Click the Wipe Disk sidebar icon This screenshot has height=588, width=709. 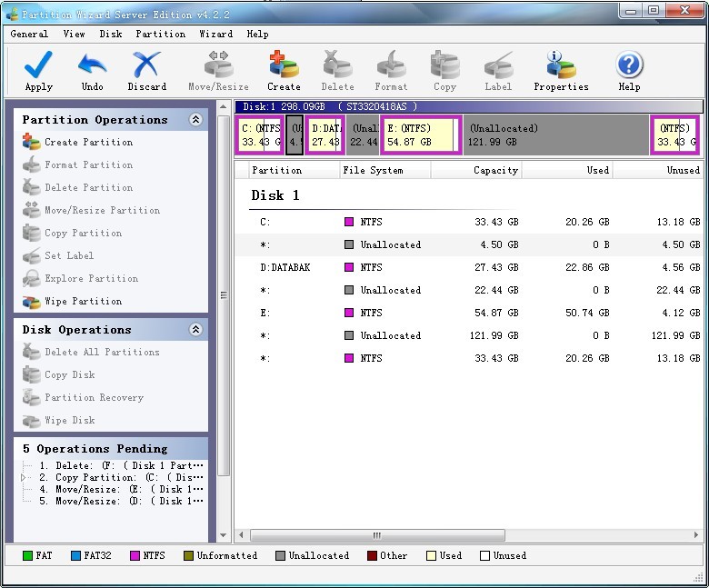pos(31,420)
